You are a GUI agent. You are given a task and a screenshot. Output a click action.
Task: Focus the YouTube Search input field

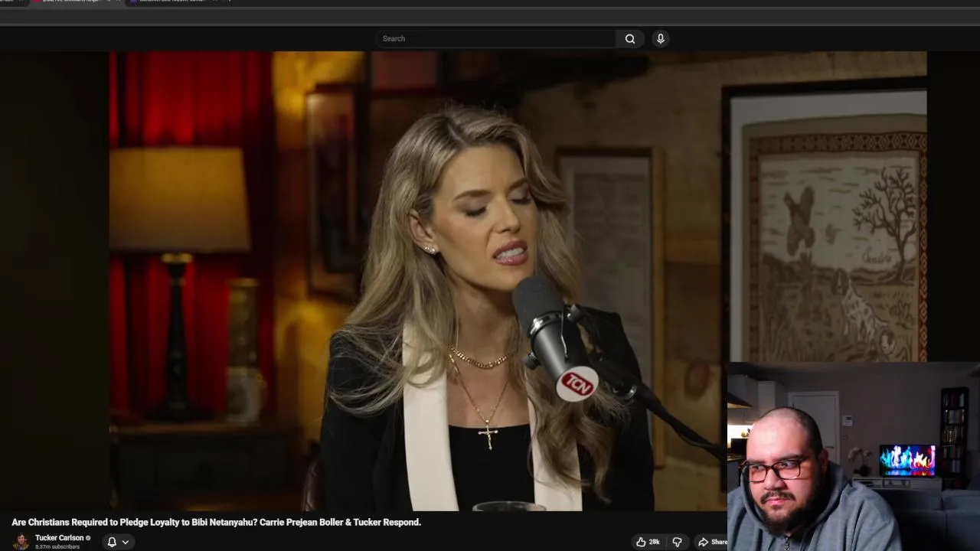[x=495, y=39]
